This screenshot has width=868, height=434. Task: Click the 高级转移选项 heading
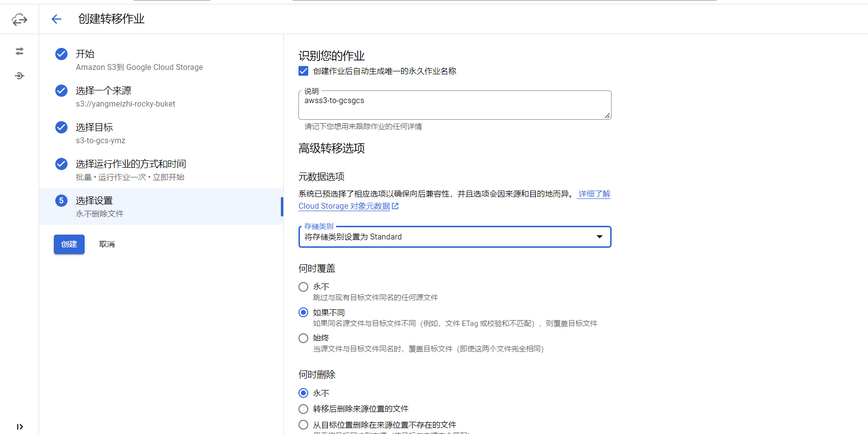(x=332, y=148)
